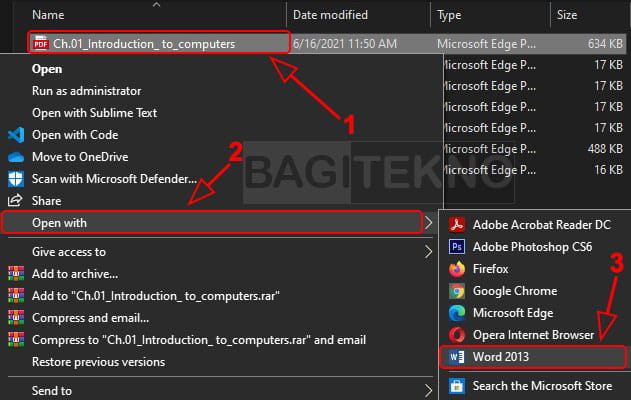
Task: Click the Adobe Acrobat Reader DC icon
Action: coord(457,225)
